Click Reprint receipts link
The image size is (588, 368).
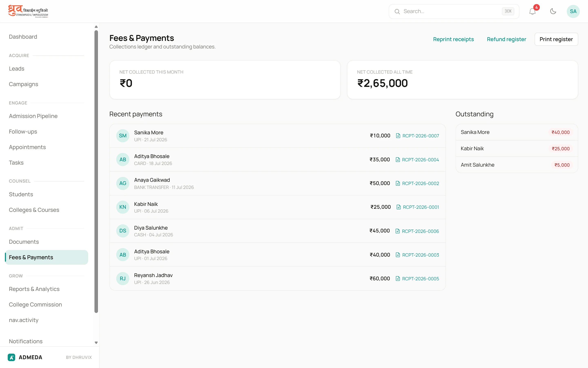[x=453, y=39]
